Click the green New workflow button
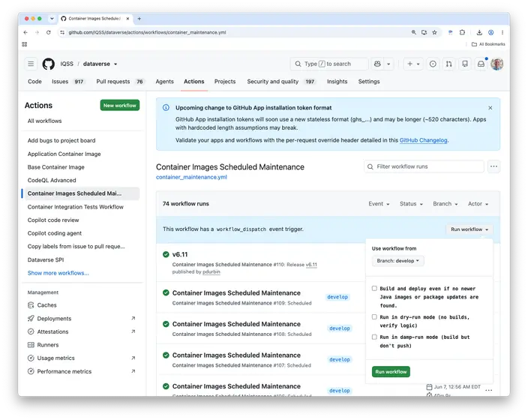The width and height of the screenshot is (528, 420). 119,106
